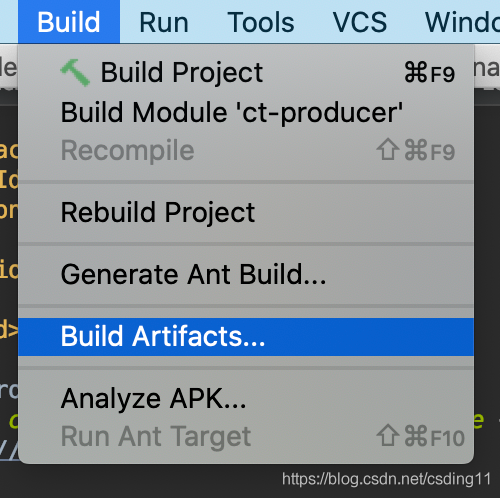Open the Tools menu

coord(261,23)
